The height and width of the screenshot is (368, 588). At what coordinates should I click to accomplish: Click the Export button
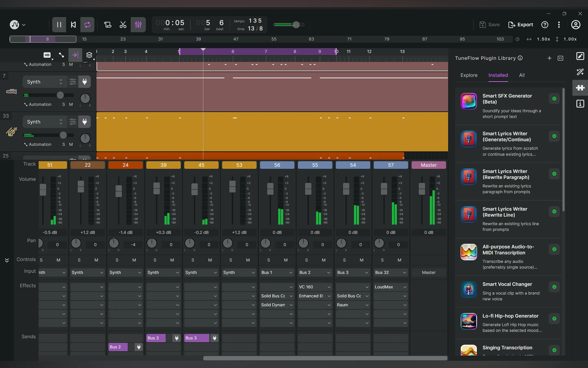520,25
